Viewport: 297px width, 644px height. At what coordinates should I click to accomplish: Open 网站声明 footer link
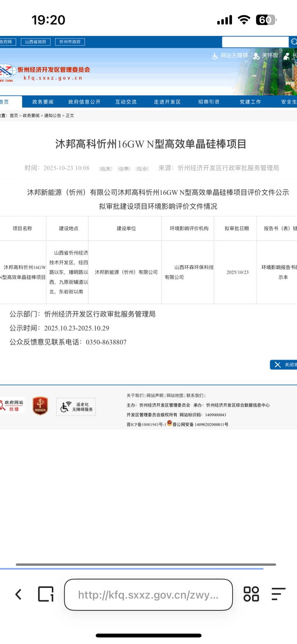pos(155,395)
